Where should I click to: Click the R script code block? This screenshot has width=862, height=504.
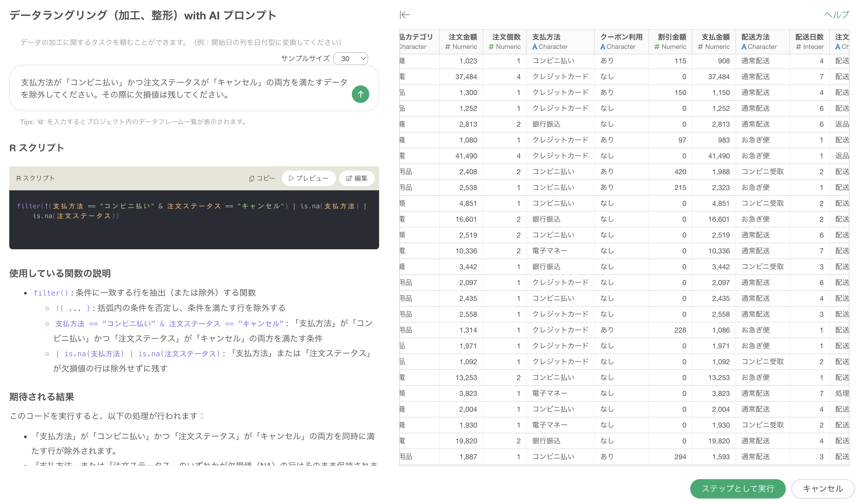pos(194,219)
